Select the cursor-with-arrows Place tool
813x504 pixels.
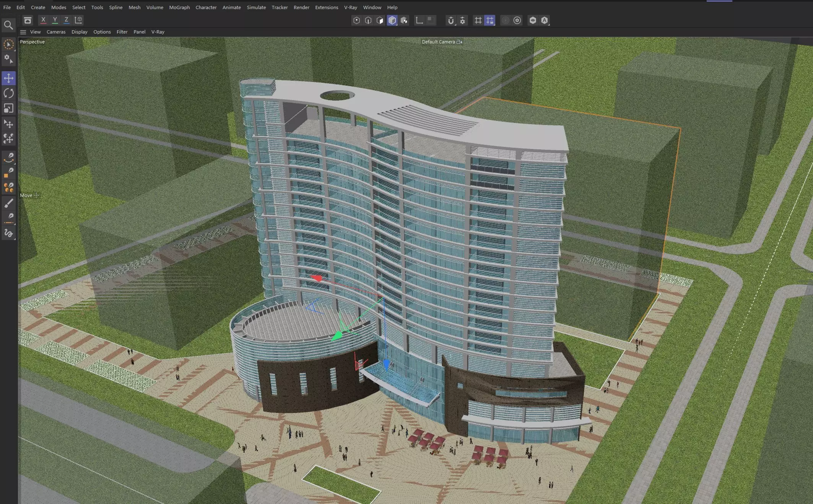click(8, 124)
